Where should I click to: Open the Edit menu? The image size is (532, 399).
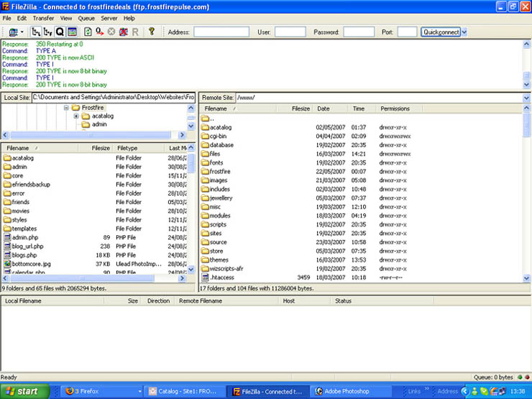pyautogui.click(x=22, y=18)
